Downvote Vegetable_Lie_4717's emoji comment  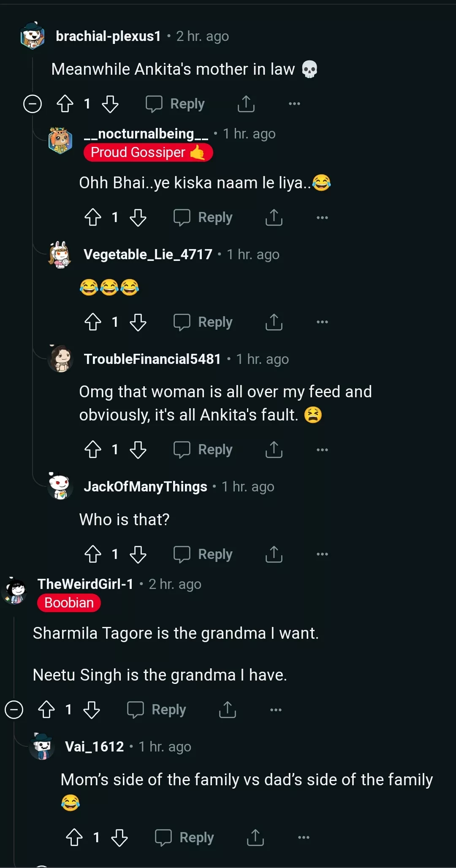[x=138, y=323]
